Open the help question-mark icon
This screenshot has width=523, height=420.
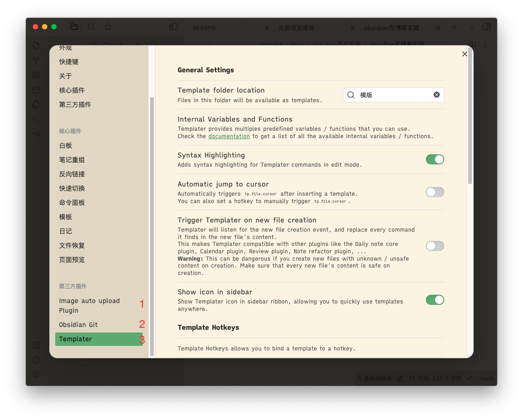click(x=36, y=360)
